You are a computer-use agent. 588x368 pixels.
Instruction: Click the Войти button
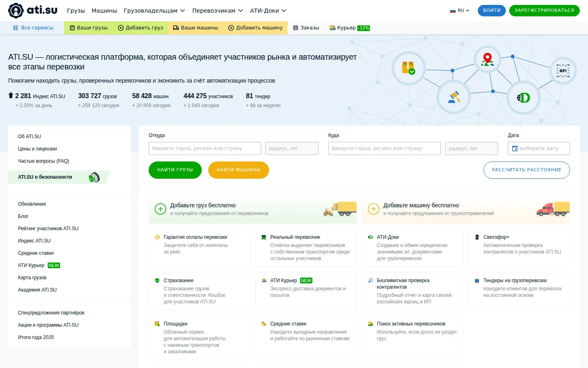pos(492,11)
